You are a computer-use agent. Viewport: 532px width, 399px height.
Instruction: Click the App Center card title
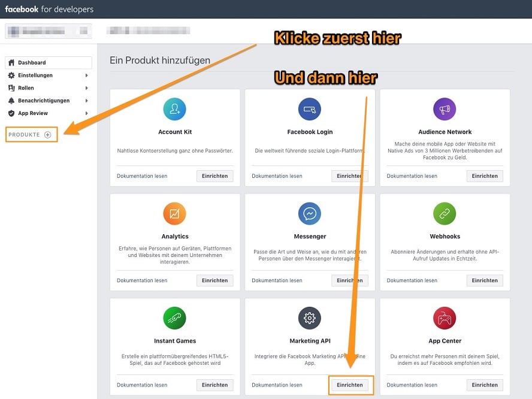click(445, 341)
